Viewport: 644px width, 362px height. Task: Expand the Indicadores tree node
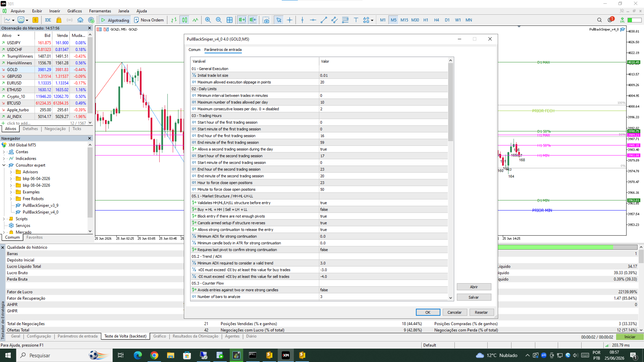coord(4,159)
